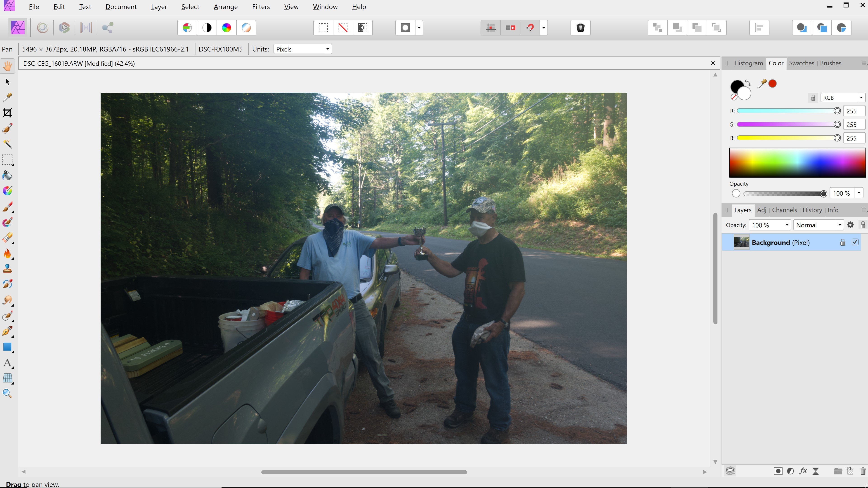868x488 pixels.
Task: Open the RGB color model dropdown
Action: click(843, 98)
